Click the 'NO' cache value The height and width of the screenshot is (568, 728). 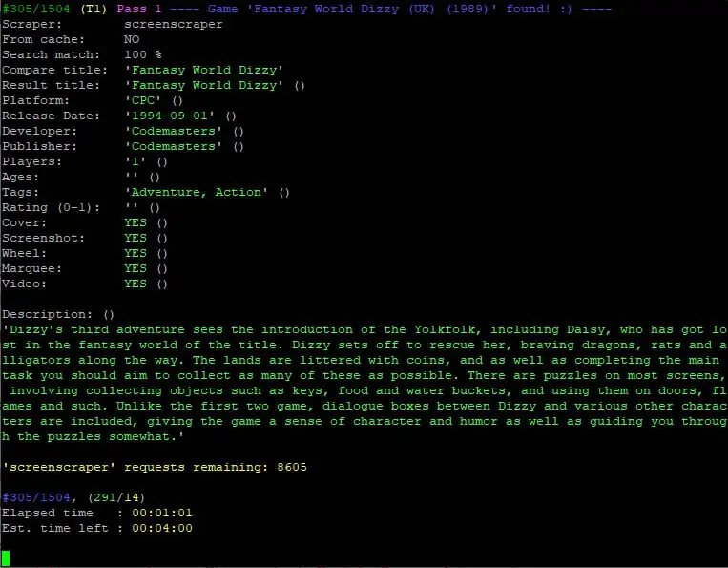(132, 39)
